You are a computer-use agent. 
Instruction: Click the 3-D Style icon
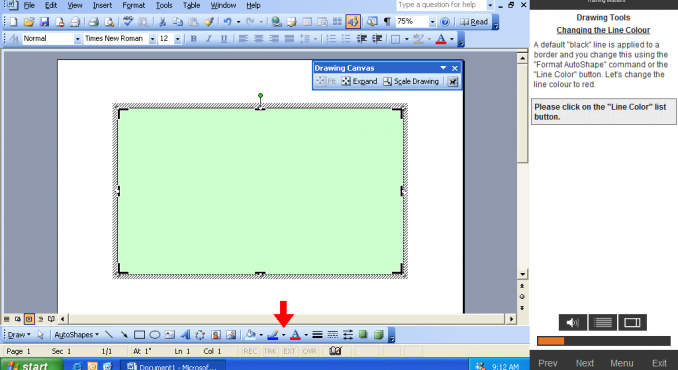[379, 335]
